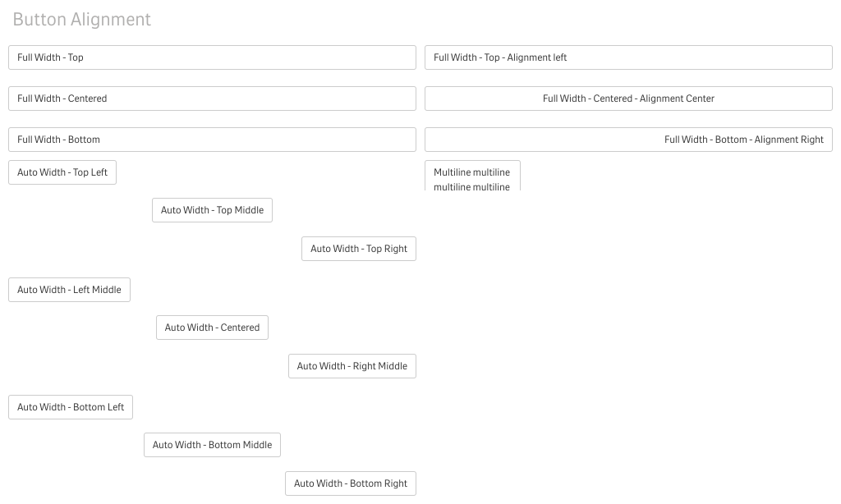841x504 pixels.
Task: Click the Auto Width - Centered button
Action: pos(212,328)
